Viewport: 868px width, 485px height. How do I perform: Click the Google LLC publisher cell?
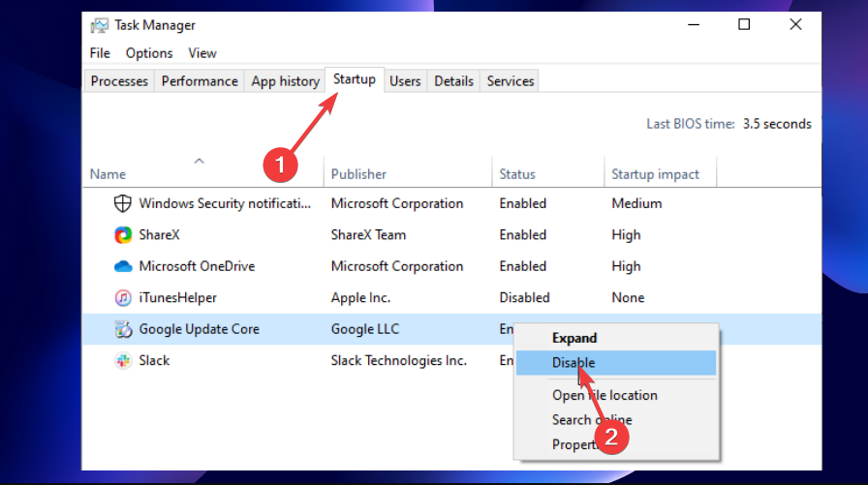365,329
